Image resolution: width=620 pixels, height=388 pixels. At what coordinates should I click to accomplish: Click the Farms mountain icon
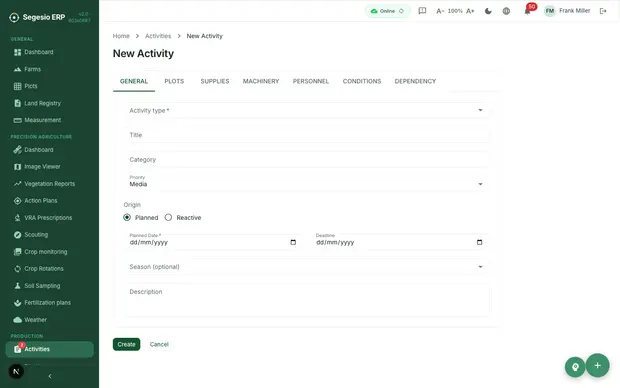[17, 69]
